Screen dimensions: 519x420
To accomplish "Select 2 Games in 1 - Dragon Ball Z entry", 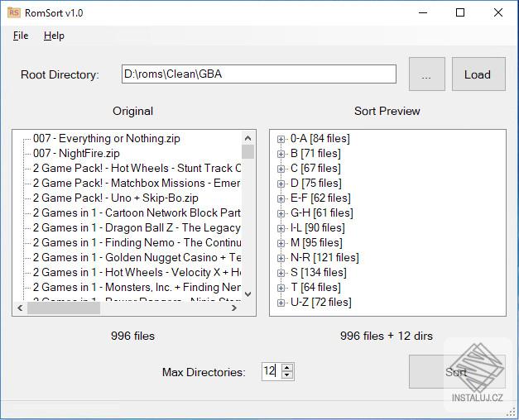I will pos(137,227).
